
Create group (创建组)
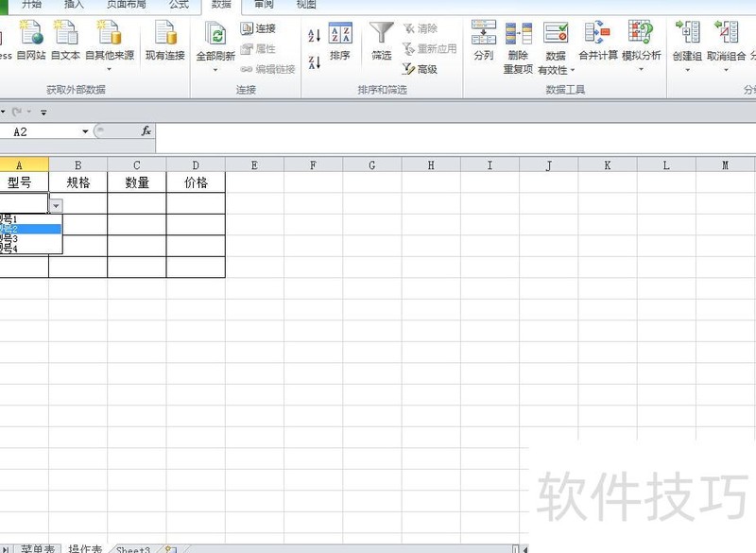click(687, 46)
